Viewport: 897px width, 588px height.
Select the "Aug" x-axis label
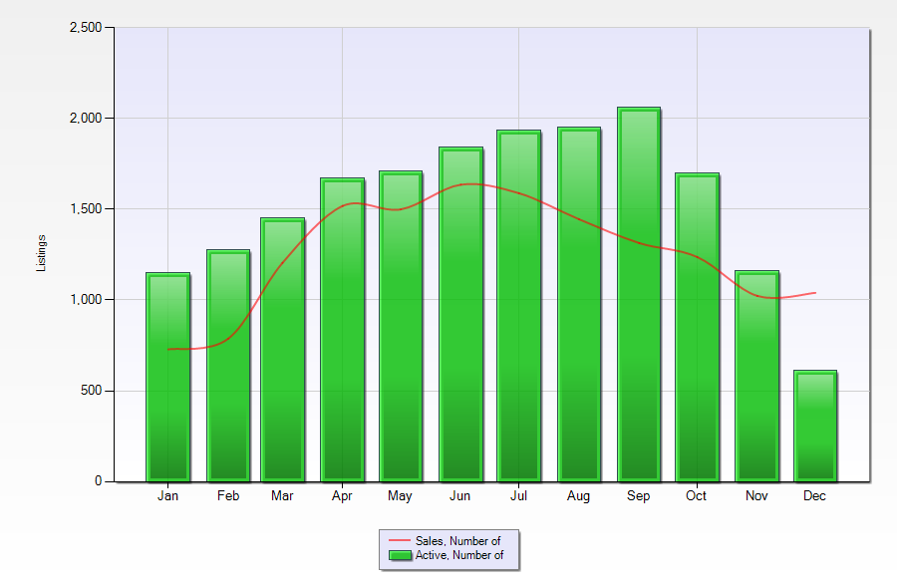578,496
